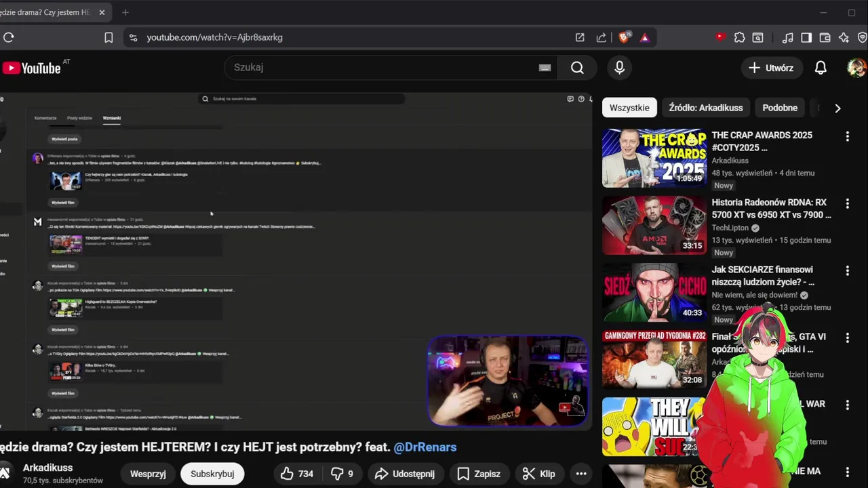Click the tab search window icon in toolbar
Viewport: 868px width, 488px height.
758,37
